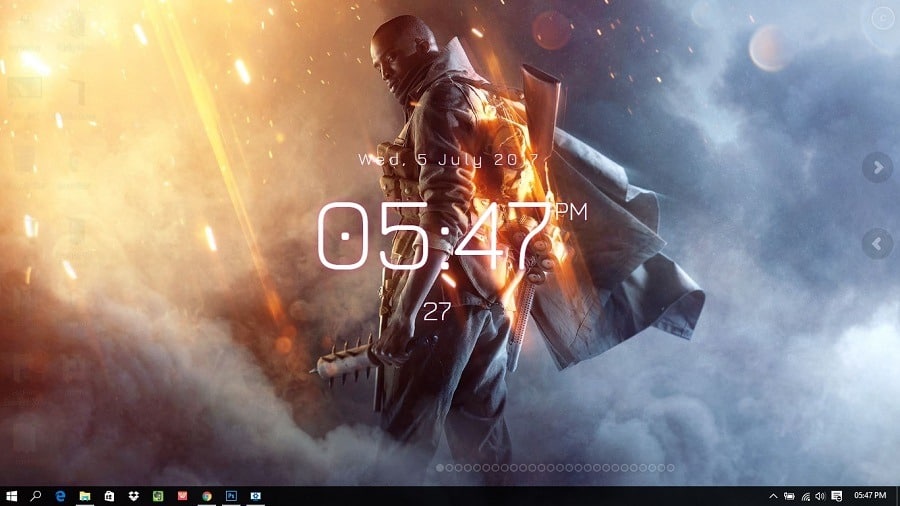Image resolution: width=900 pixels, height=506 pixels.
Task: Open the Action Center notifications
Action: pos(837,496)
